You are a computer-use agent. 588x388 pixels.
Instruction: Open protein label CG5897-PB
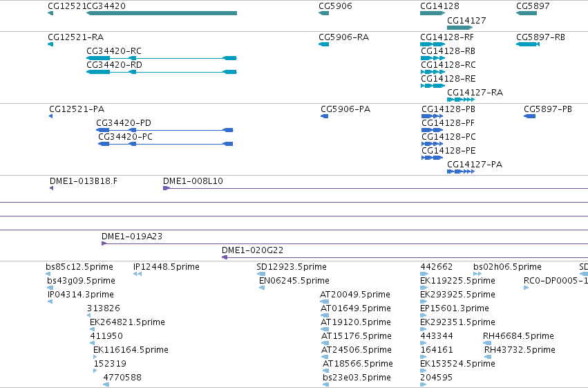[x=548, y=109]
